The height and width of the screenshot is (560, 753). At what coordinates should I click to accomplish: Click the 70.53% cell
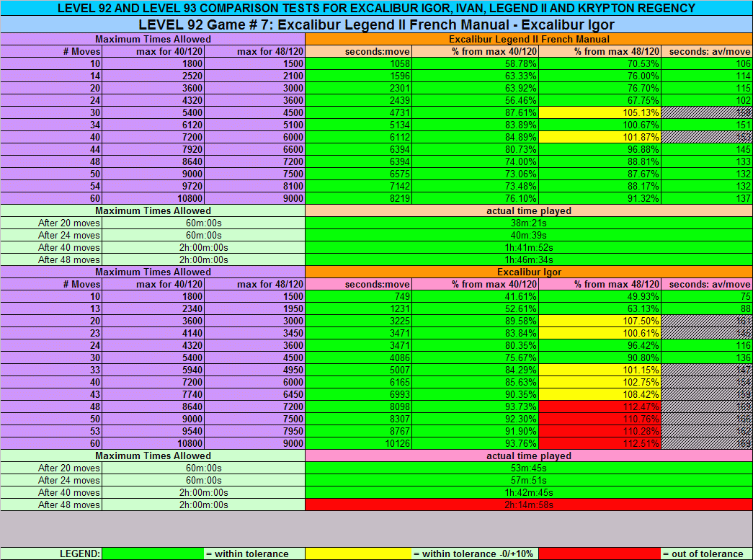tap(600, 64)
